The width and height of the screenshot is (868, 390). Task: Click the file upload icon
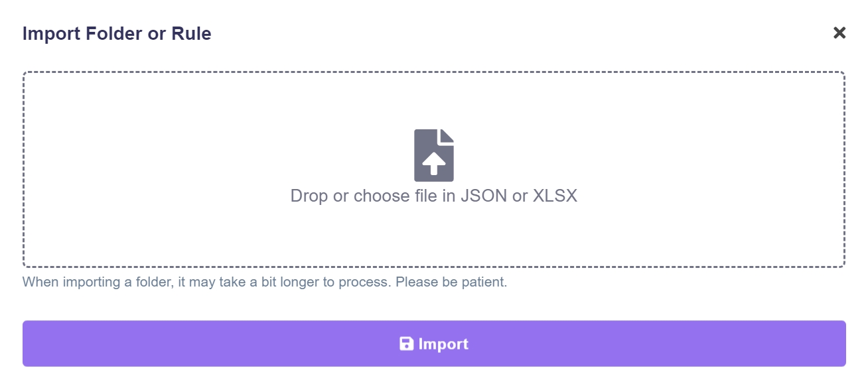pyautogui.click(x=434, y=155)
